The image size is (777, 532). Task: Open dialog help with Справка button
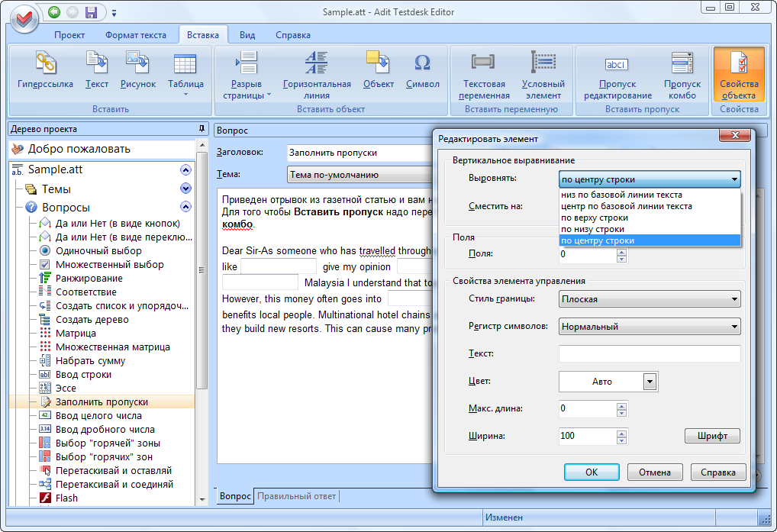(717, 472)
